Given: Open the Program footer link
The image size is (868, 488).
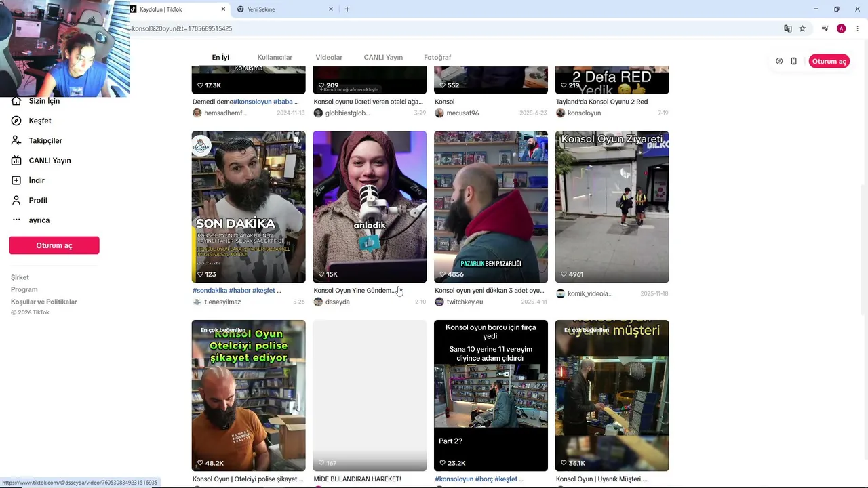Looking at the screenshot, I should click(24, 289).
